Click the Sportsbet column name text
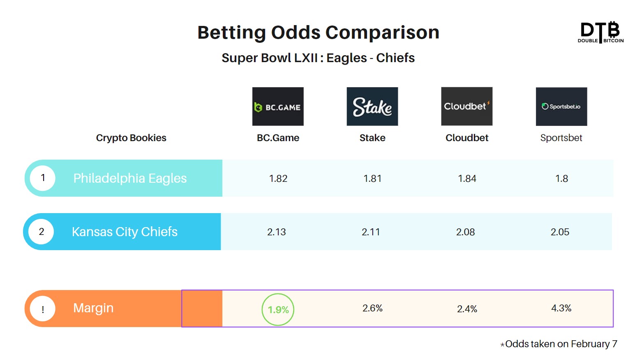Viewport: 644px width, 360px height. point(561,138)
